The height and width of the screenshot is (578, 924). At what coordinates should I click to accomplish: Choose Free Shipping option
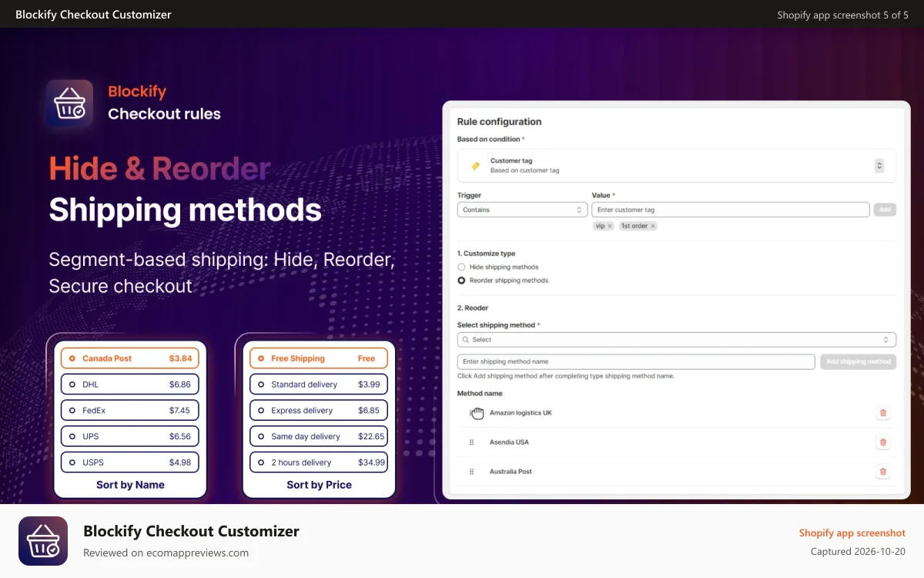coord(319,358)
